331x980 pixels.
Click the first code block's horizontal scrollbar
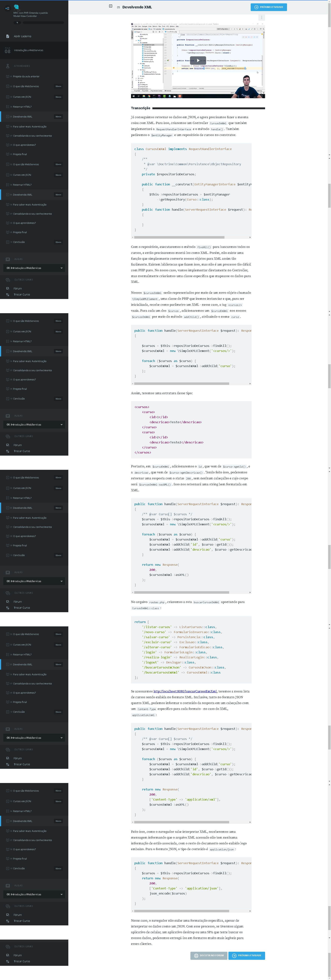[x=179, y=237]
